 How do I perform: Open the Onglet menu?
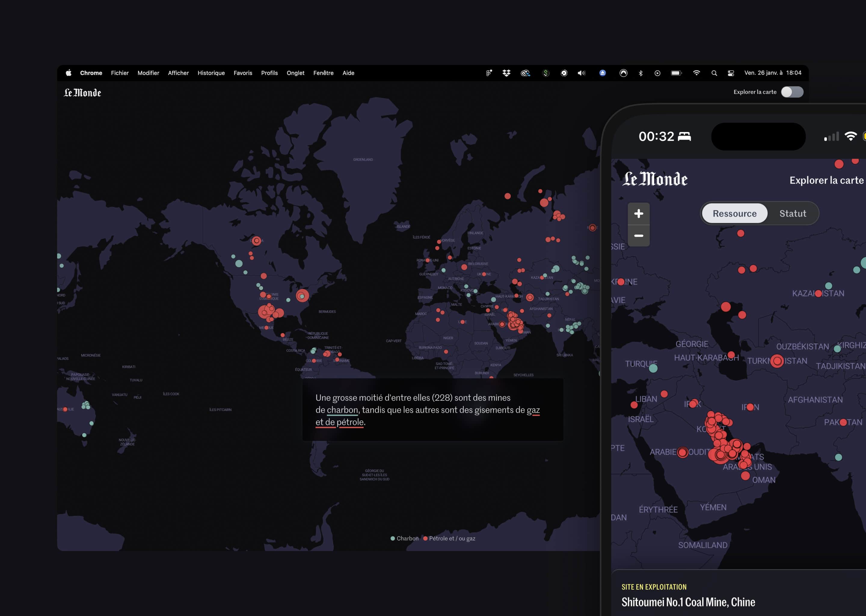[295, 73]
